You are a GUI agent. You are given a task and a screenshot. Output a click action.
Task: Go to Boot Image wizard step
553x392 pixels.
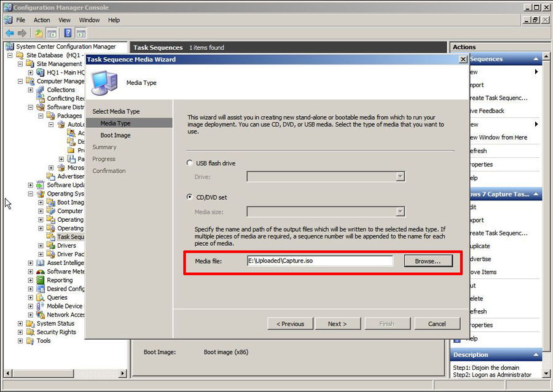[x=116, y=135]
